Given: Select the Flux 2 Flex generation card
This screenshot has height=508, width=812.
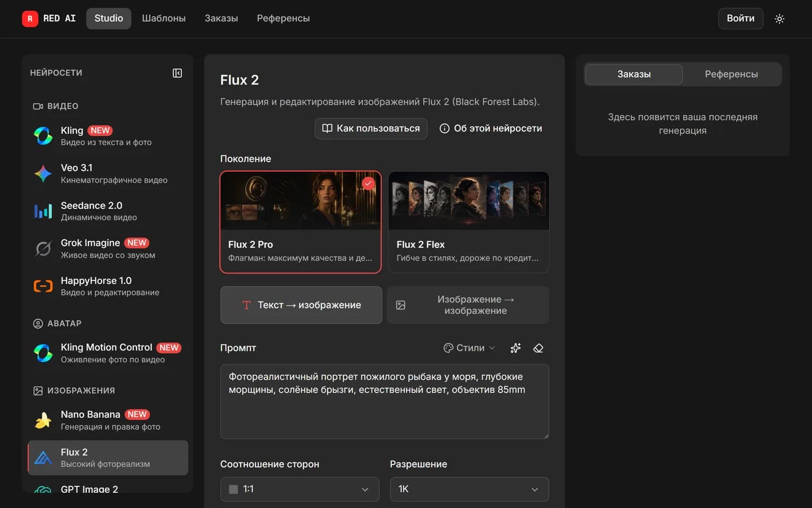Looking at the screenshot, I should 469,222.
